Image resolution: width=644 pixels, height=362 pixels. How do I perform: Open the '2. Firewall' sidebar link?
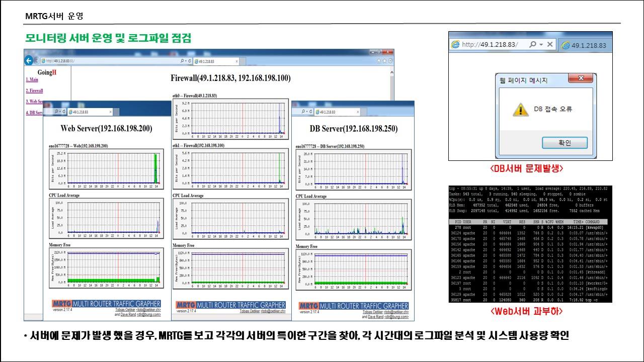point(34,91)
